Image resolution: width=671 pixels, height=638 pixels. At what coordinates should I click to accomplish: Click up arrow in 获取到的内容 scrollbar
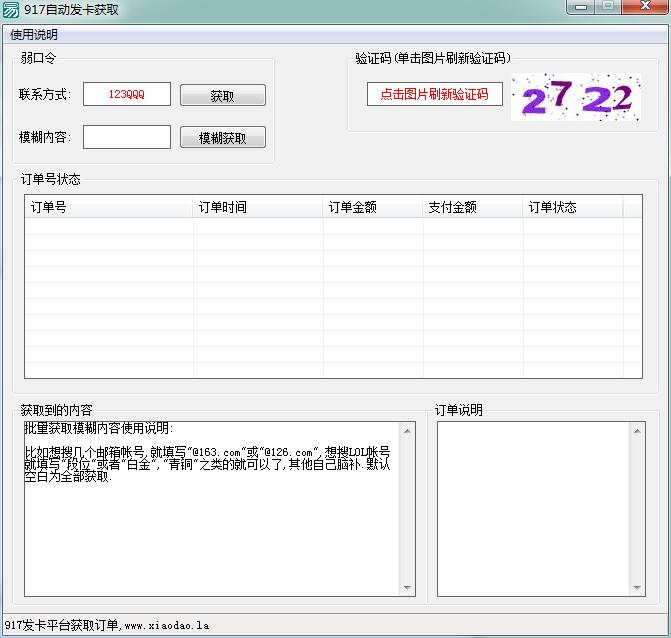point(407,431)
